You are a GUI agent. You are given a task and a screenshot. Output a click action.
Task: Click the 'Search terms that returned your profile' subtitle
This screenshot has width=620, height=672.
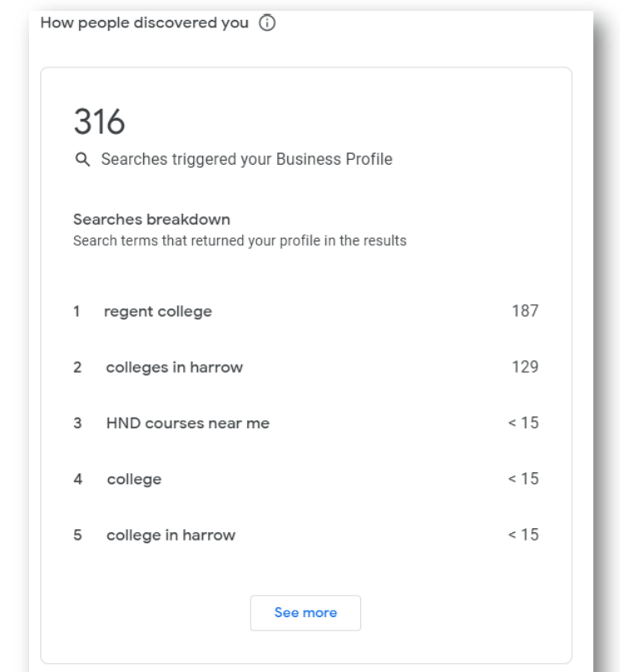click(x=240, y=241)
